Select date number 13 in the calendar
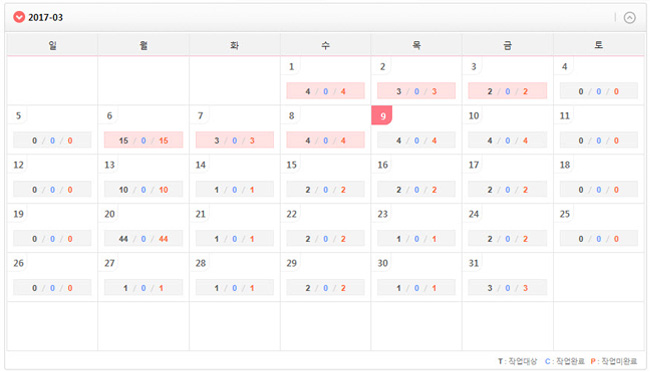650x372 pixels. pyautogui.click(x=109, y=165)
